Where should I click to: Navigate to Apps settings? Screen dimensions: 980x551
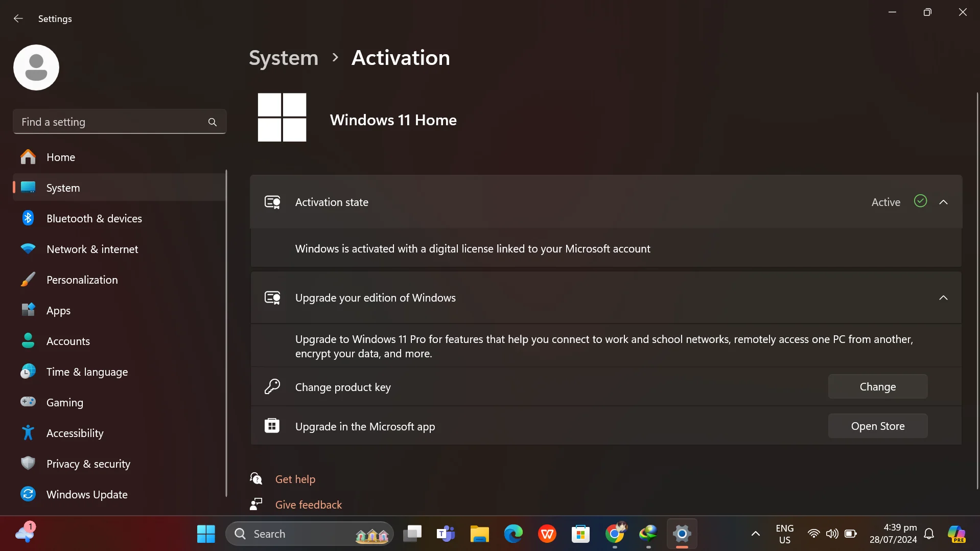click(x=120, y=310)
